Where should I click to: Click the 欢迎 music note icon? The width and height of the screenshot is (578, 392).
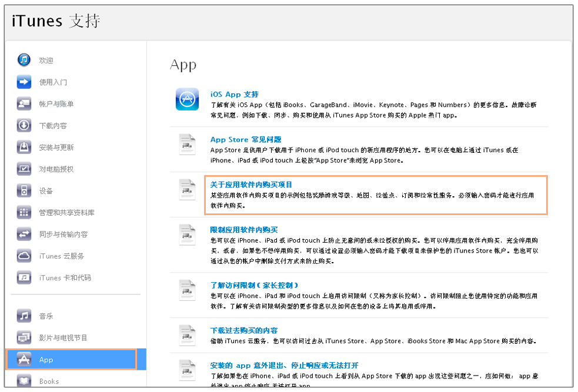coord(24,60)
